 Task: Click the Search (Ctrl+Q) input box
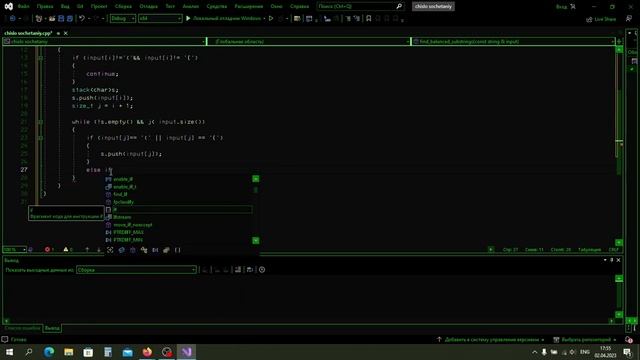360,6
